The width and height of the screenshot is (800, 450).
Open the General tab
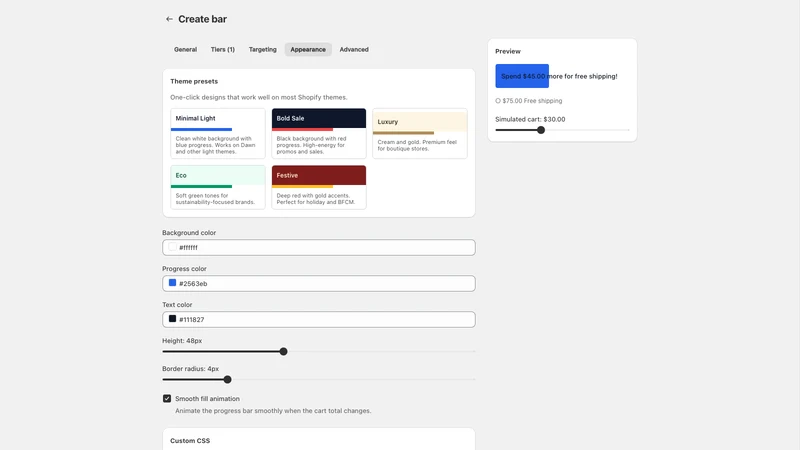coord(185,49)
